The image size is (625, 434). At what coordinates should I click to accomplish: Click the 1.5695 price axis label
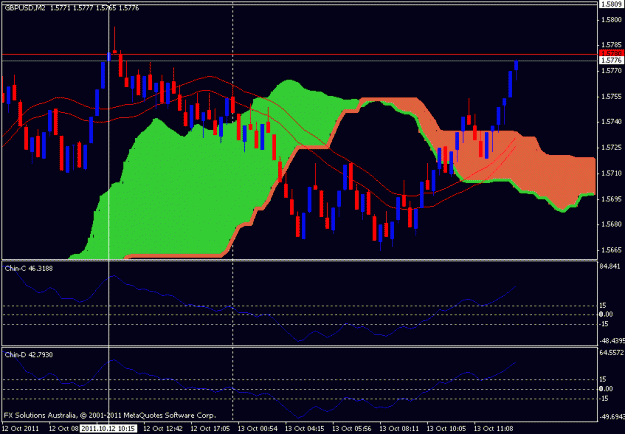(611, 198)
